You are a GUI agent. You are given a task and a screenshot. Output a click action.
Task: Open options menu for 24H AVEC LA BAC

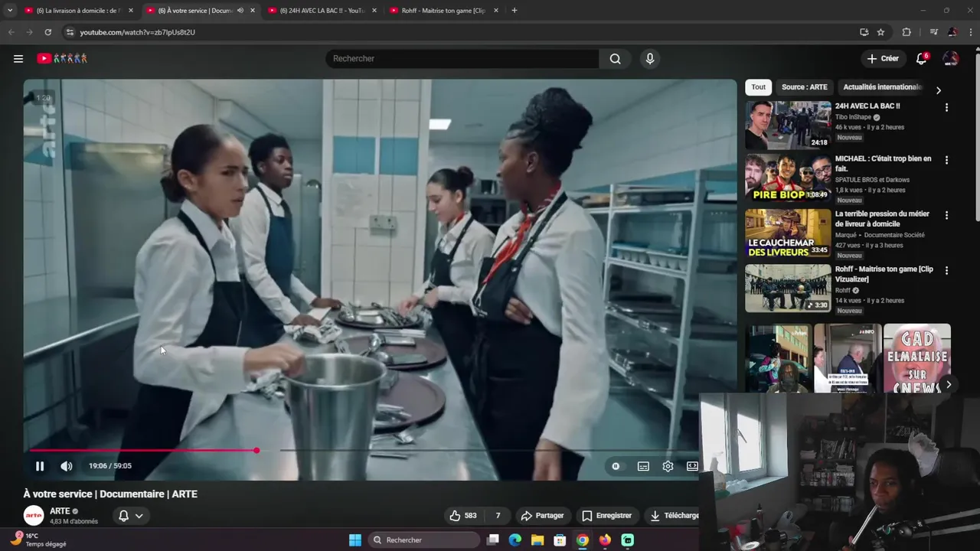[946, 108]
